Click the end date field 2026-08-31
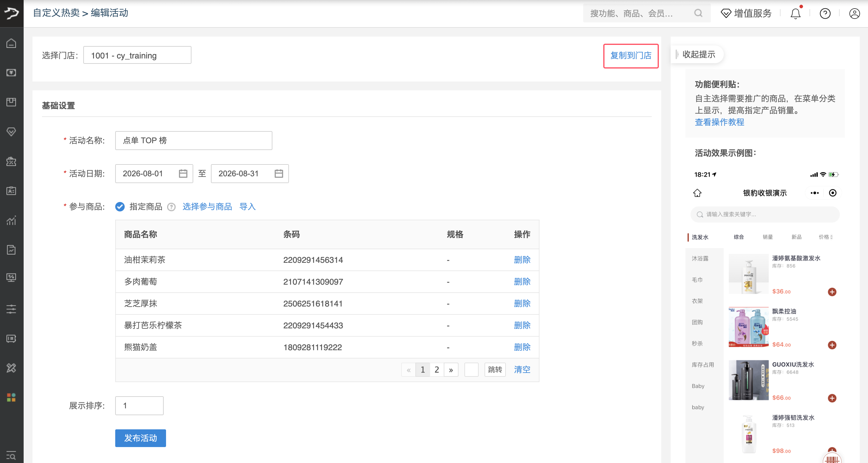This screenshot has height=463, width=868. (250, 173)
